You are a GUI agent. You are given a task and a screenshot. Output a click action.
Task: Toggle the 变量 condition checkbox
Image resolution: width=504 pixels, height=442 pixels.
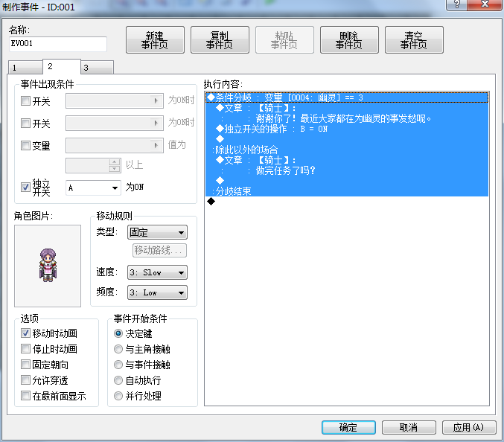coord(26,145)
